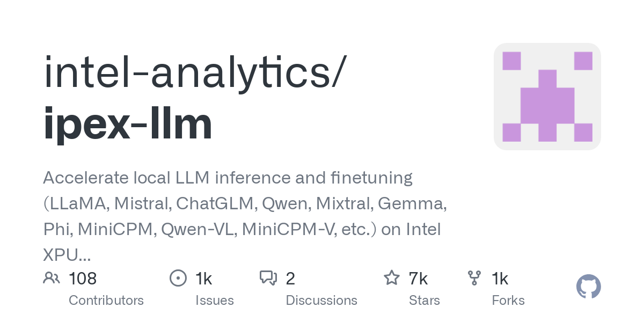
Task: Click the Forks branch icon
Action: 474,278
